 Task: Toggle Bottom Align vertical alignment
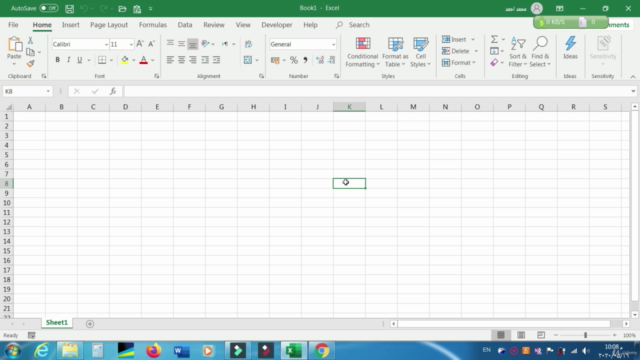(x=193, y=44)
